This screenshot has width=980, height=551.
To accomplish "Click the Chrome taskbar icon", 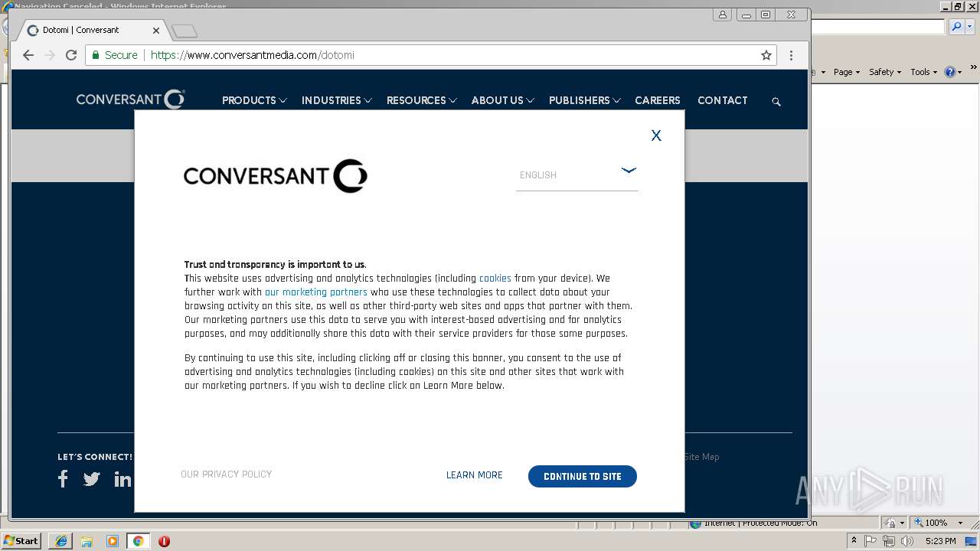I will click(139, 541).
